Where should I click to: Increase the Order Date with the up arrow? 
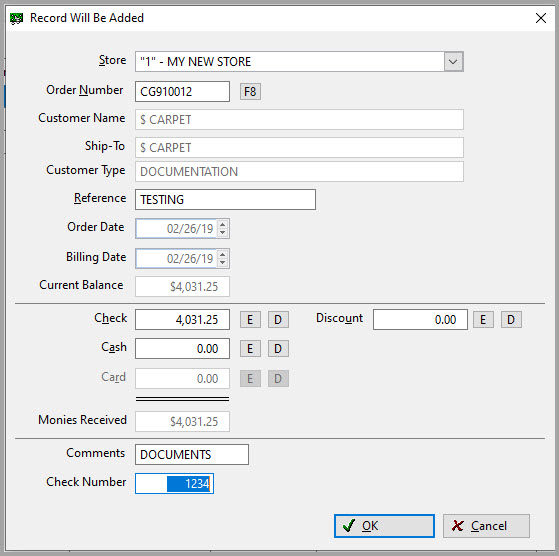pyautogui.click(x=222, y=225)
